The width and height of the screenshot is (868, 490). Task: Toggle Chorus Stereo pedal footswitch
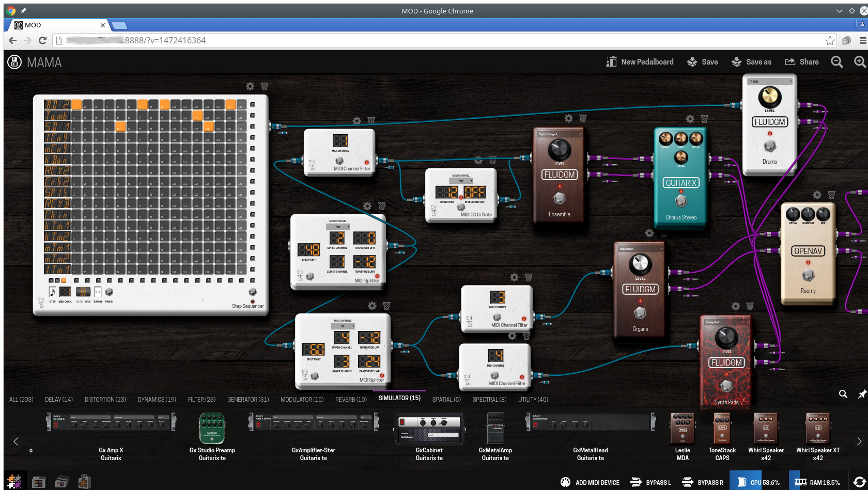click(681, 200)
